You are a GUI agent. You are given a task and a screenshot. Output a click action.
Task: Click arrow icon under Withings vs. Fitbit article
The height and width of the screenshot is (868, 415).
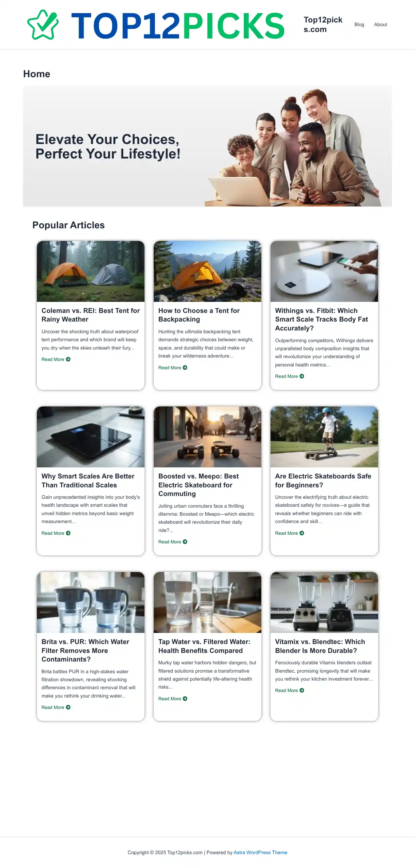coord(302,376)
